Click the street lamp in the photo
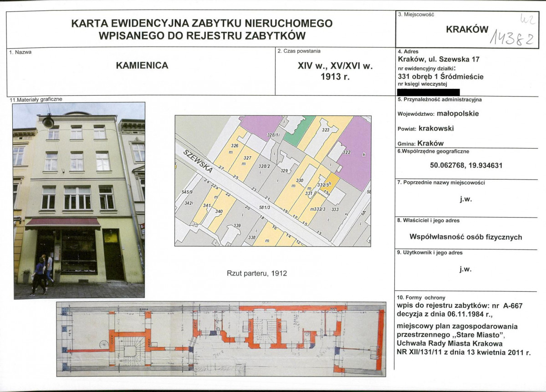Viewport: 546px width, 392px height. 48,122
